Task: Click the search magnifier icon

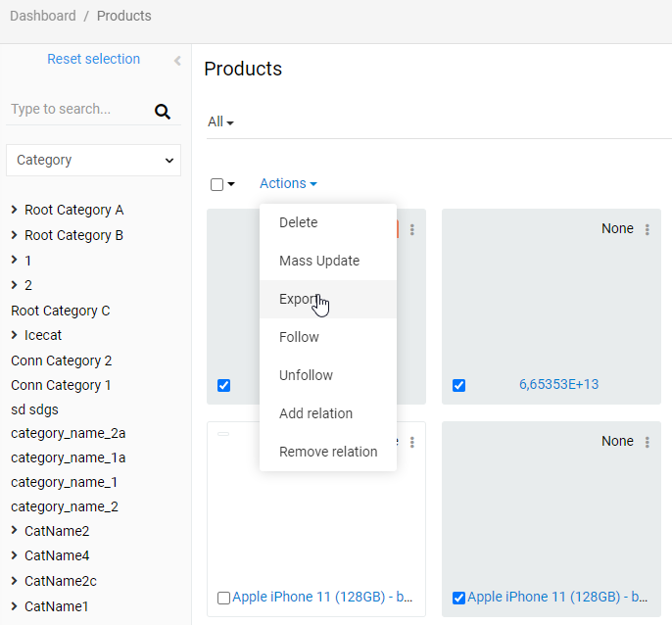Action: click(x=163, y=112)
